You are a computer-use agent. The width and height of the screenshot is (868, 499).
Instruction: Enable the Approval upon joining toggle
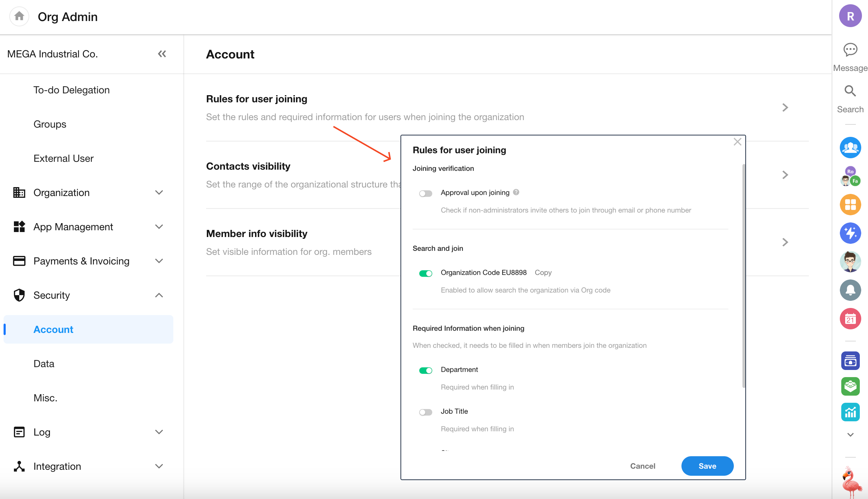pyautogui.click(x=425, y=194)
